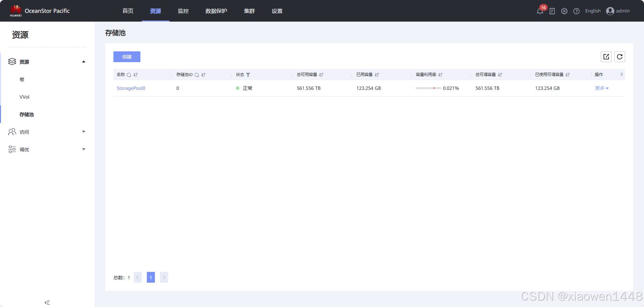Image resolution: width=644 pixels, height=307 pixels.
Task: Refresh the storage pool list
Action: (620, 57)
